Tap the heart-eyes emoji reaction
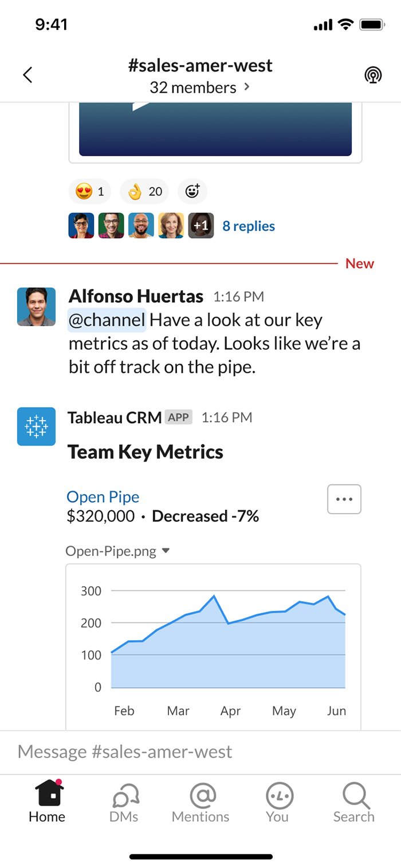 (x=89, y=191)
